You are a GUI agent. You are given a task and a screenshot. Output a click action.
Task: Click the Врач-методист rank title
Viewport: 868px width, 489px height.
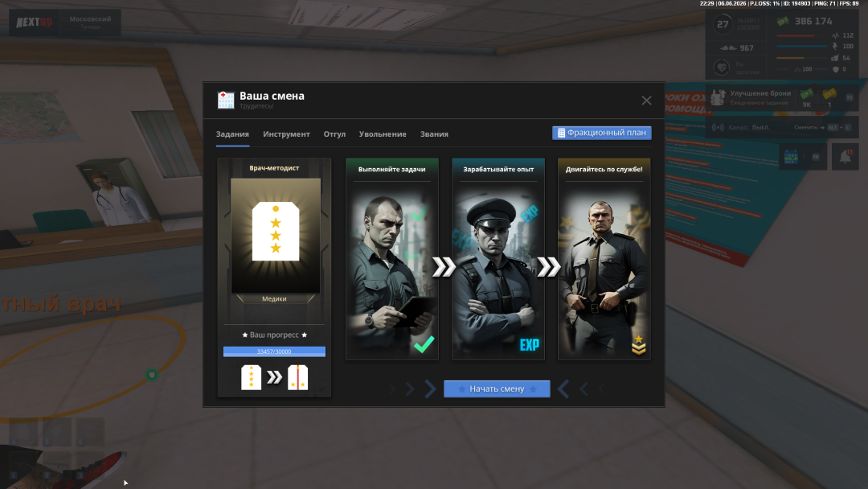click(x=274, y=168)
